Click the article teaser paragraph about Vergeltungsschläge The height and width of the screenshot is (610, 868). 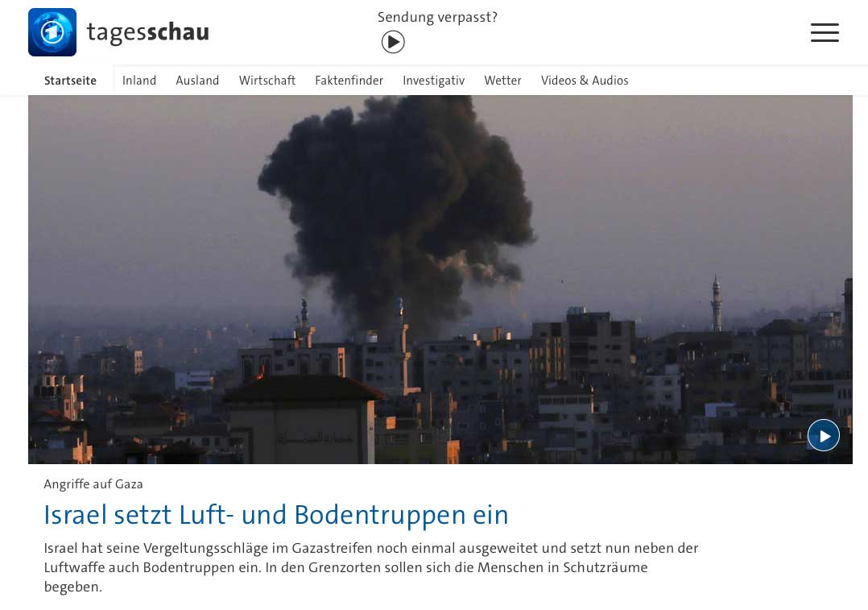click(371, 567)
